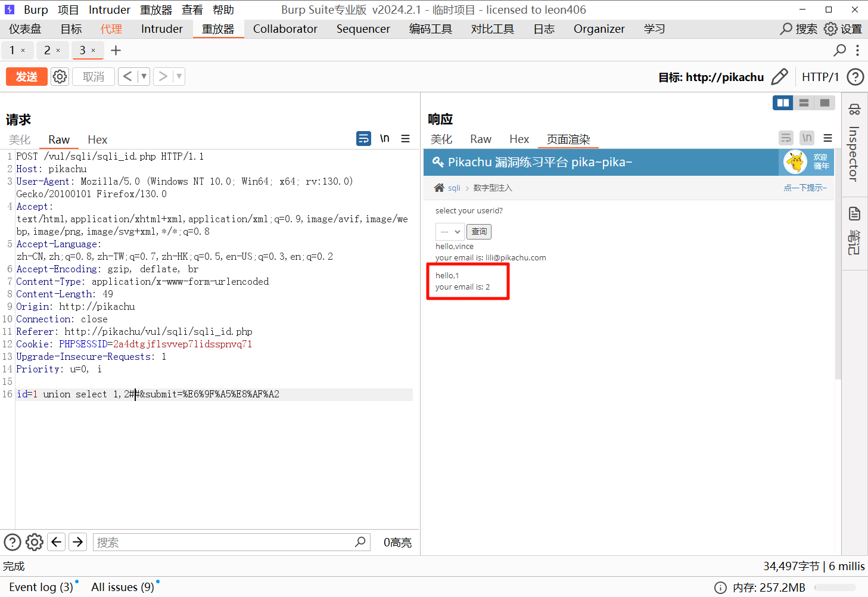Go to previous request with back arrow
Screen dimensions: 868x597
point(127,76)
